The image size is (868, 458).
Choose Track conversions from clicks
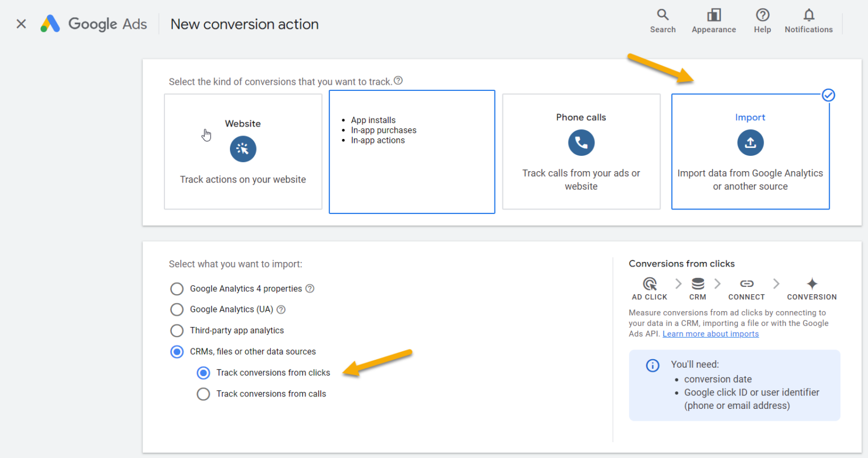(x=203, y=373)
